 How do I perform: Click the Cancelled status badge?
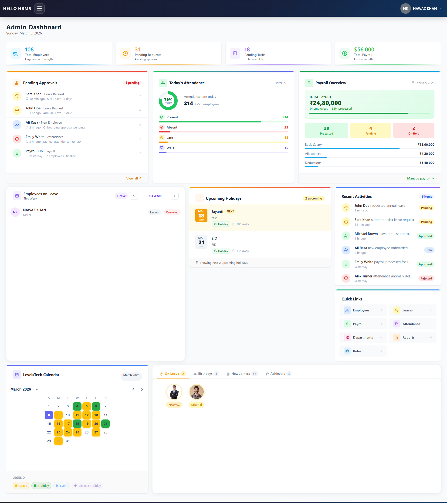pyautogui.click(x=172, y=212)
